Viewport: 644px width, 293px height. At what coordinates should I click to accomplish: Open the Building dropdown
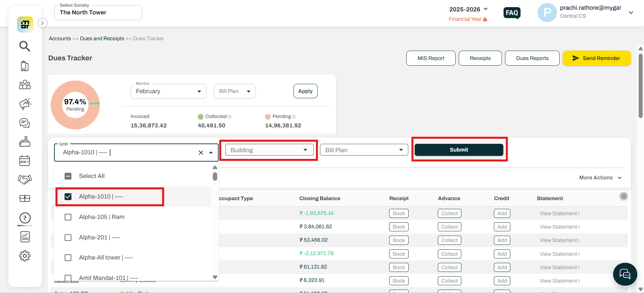point(269,150)
